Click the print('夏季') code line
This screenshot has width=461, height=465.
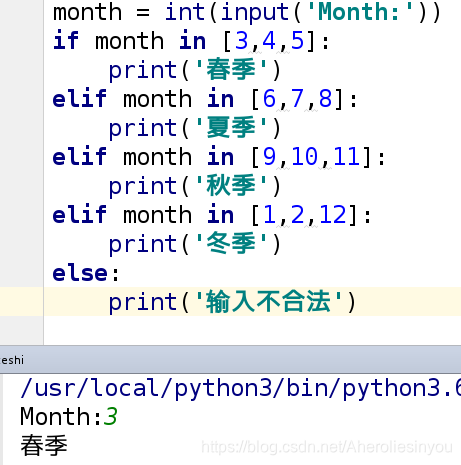click(195, 128)
